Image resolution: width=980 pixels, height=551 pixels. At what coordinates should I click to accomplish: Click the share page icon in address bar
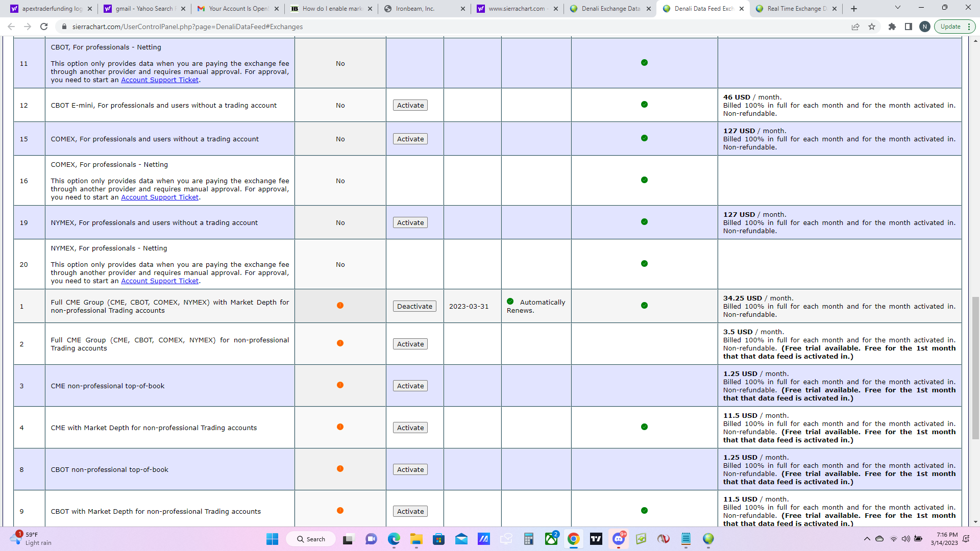pos(855,27)
